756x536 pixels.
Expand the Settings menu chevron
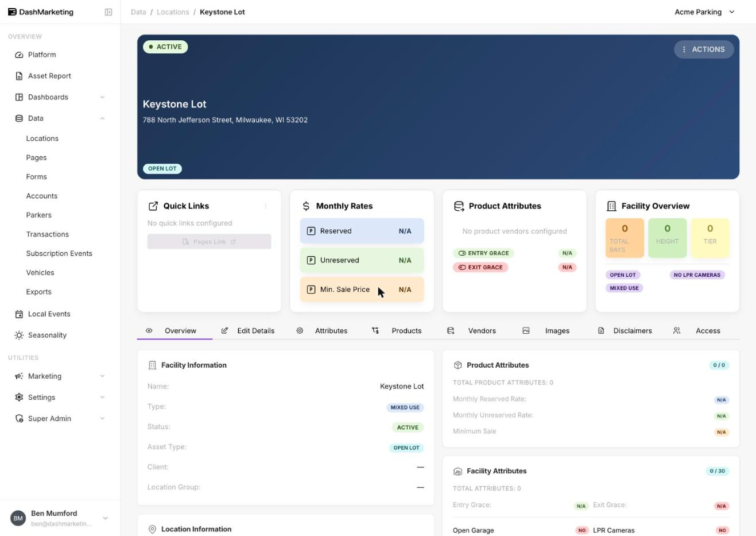[x=102, y=398]
